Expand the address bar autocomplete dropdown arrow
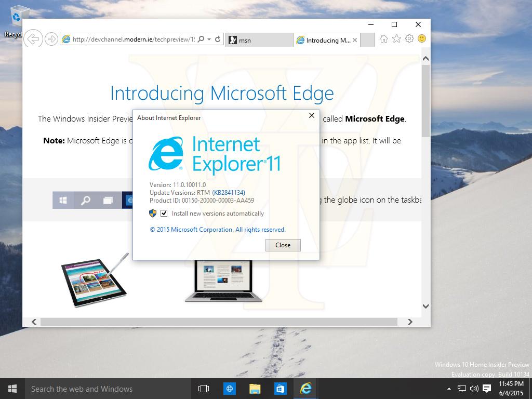532x399 pixels. coord(209,39)
